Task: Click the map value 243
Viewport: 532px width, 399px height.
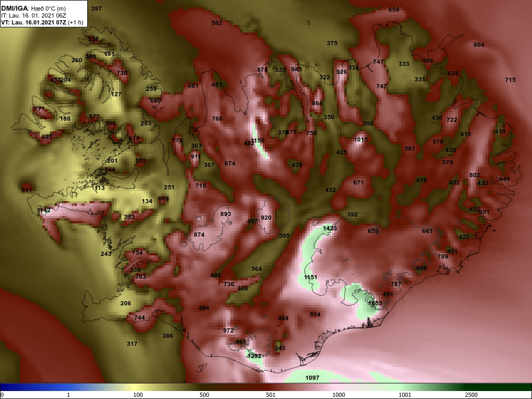Action: click(106, 254)
